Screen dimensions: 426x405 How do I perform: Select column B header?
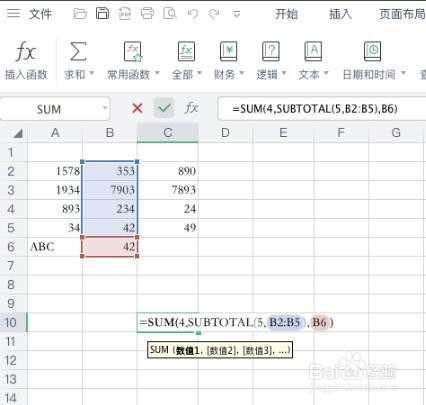pyautogui.click(x=110, y=133)
